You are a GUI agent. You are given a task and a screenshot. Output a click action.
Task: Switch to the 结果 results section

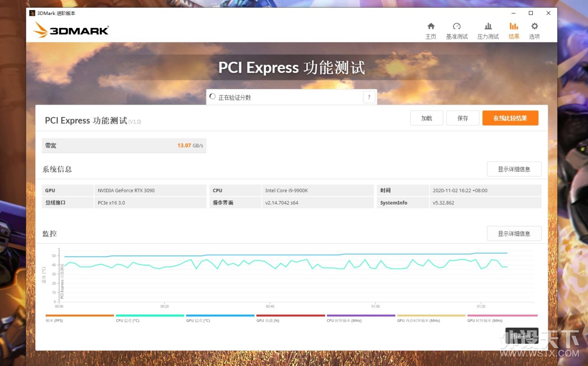[514, 31]
